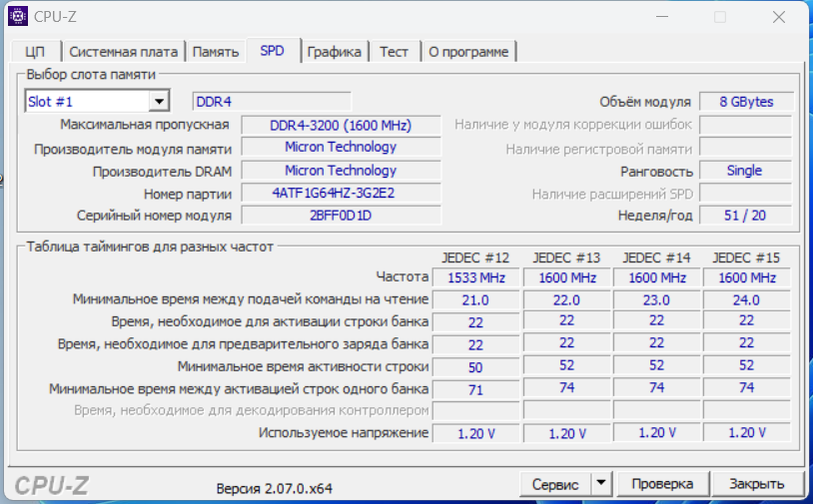Open the dropdown arrow next to Сервис
This screenshot has height=504, width=813.
coord(601,483)
